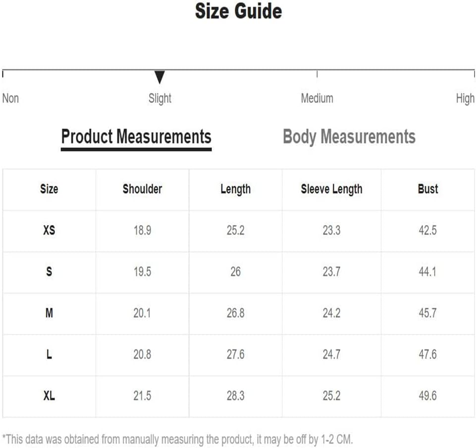Click the Shoulder column header
Image resolution: width=476 pixels, height=448 pixels.
[x=142, y=189]
